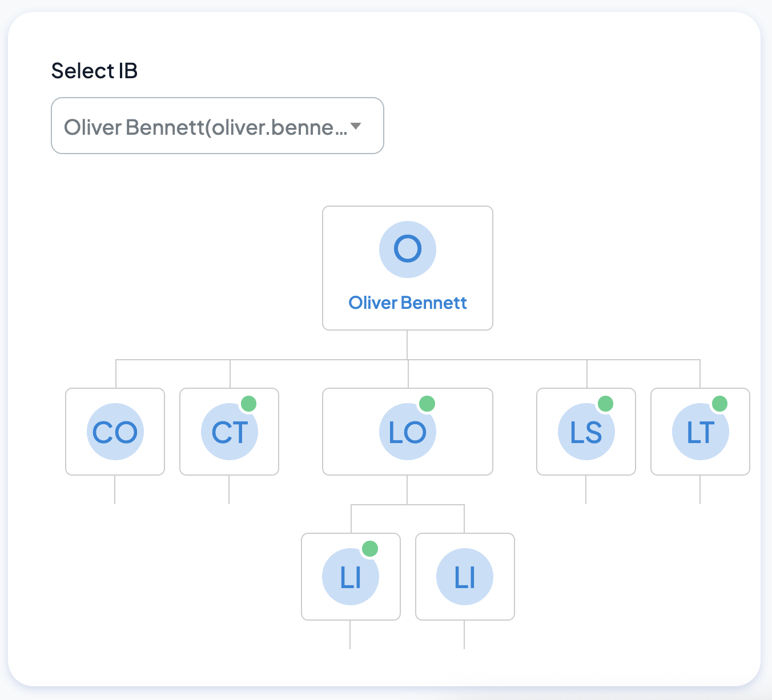Select the LI avatar without status dot
The height and width of the screenshot is (700, 772).
pyautogui.click(x=465, y=577)
